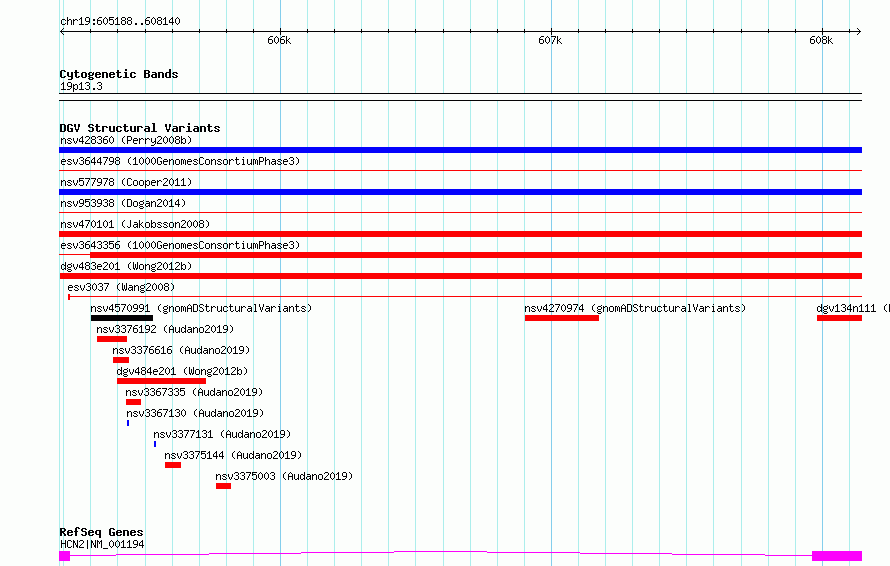This screenshot has width=890, height=566.
Task: Select the nsv3375144 (Audano2019) red bar
Action: coord(173,465)
